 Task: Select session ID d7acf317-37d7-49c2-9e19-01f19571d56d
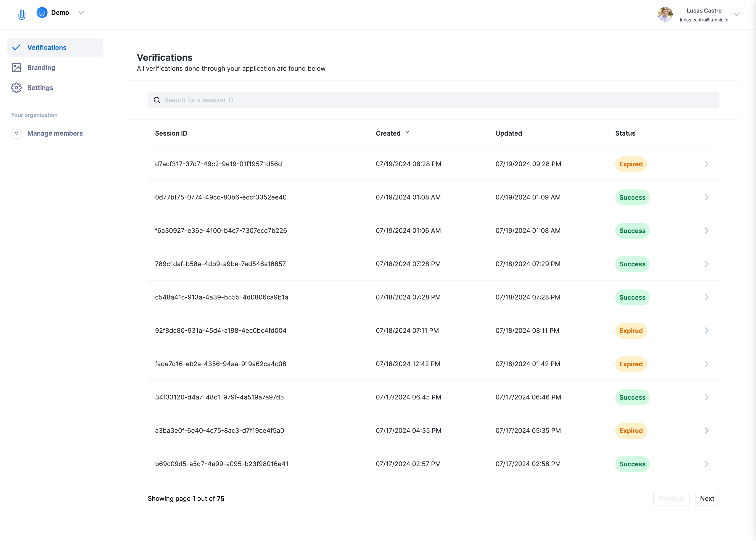click(x=218, y=164)
